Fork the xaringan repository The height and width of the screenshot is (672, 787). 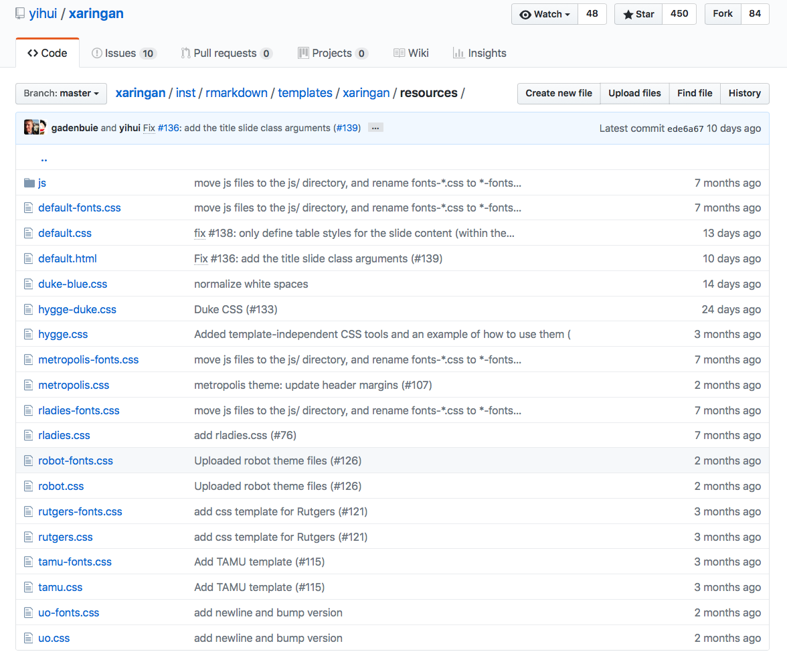[723, 14]
